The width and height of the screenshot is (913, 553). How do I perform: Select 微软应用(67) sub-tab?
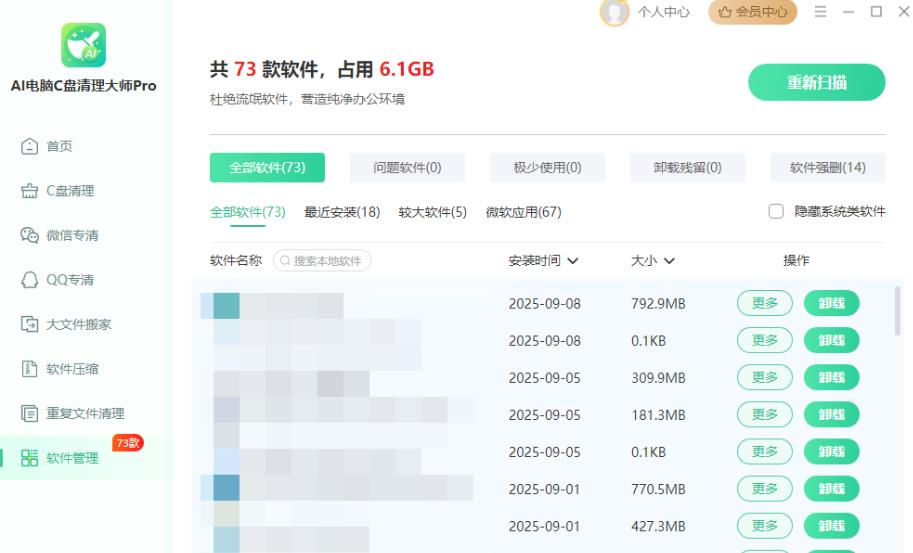(523, 212)
